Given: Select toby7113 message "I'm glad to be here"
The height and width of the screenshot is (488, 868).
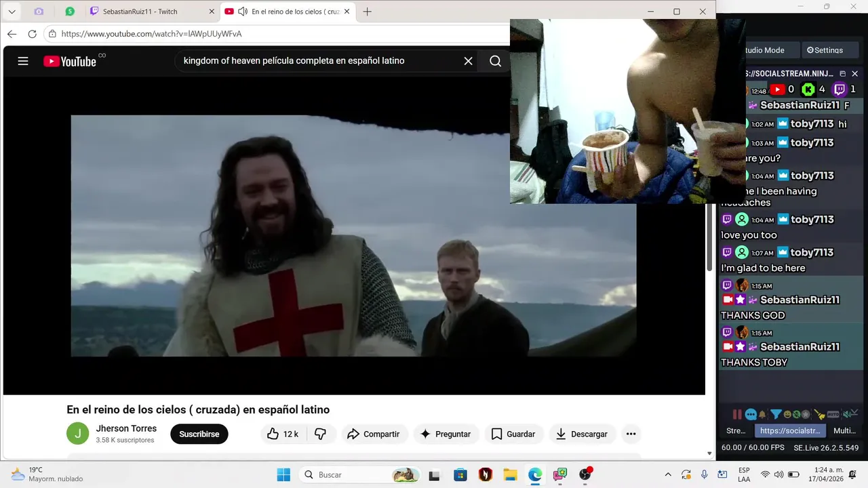Looking at the screenshot, I should [x=763, y=268].
